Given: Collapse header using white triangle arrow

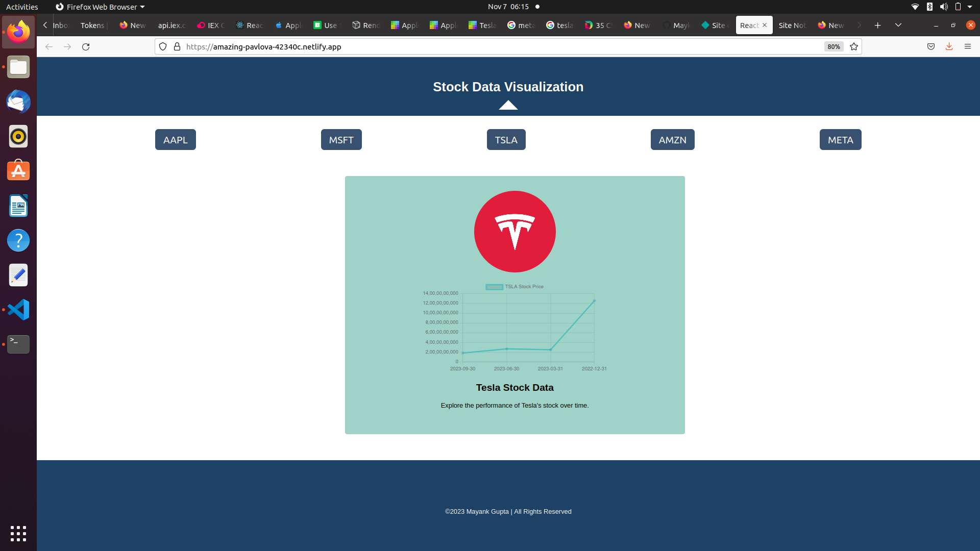Looking at the screenshot, I should pyautogui.click(x=508, y=105).
